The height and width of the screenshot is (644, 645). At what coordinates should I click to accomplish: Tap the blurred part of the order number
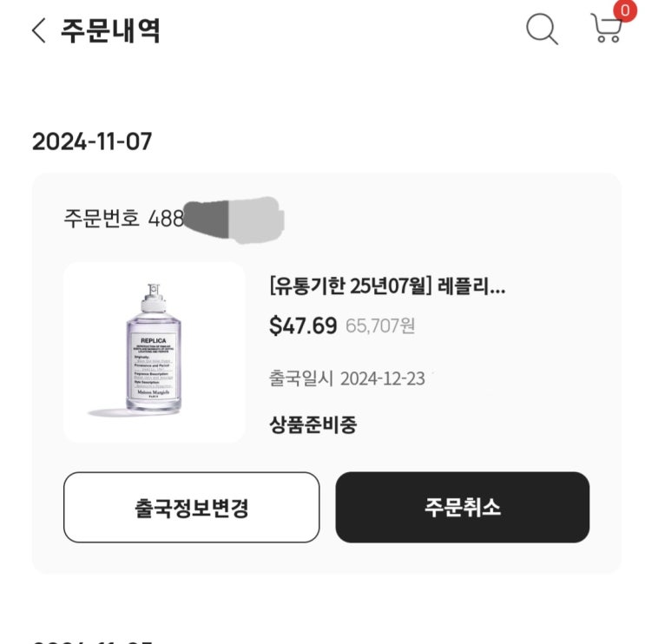pyautogui.click(x=234, y=217)
